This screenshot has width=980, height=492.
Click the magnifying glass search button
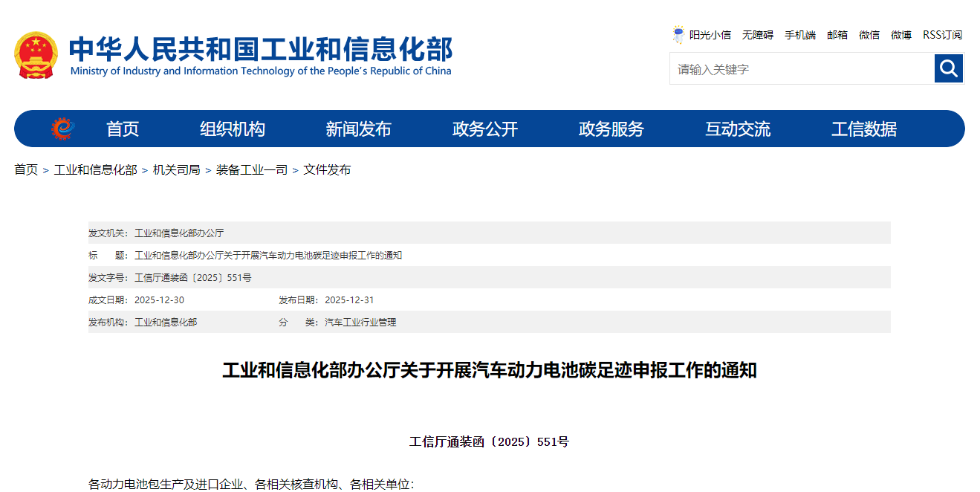point(948,68)
